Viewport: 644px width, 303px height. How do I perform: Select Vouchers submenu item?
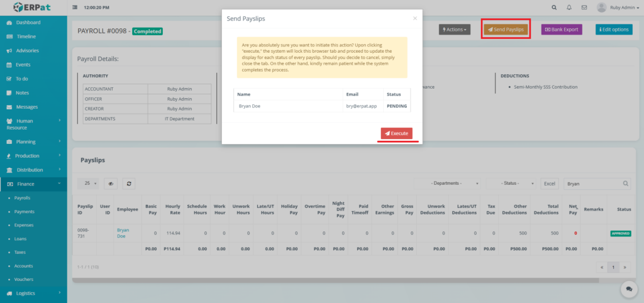(x=24, y=279)
